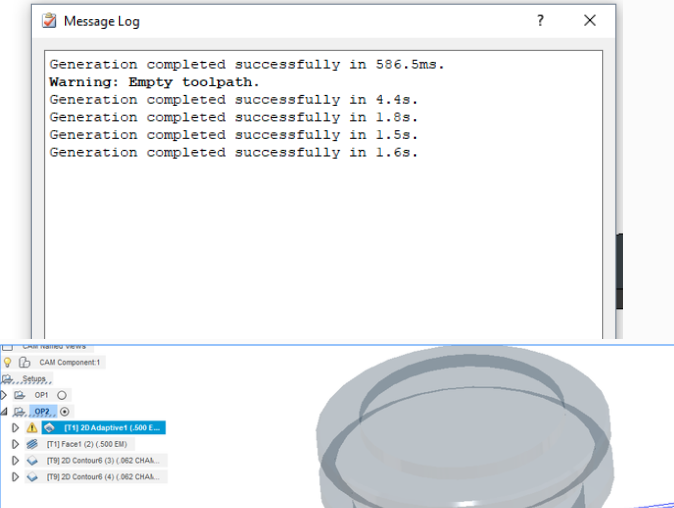The height and width of the screenshot is (508, 674).
Task: Click the OP1 setup folder icon
Action: coord(19,395)
